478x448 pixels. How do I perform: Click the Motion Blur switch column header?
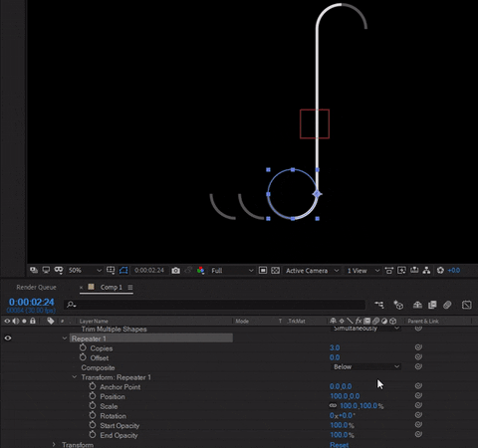click(x=375, y=321)
